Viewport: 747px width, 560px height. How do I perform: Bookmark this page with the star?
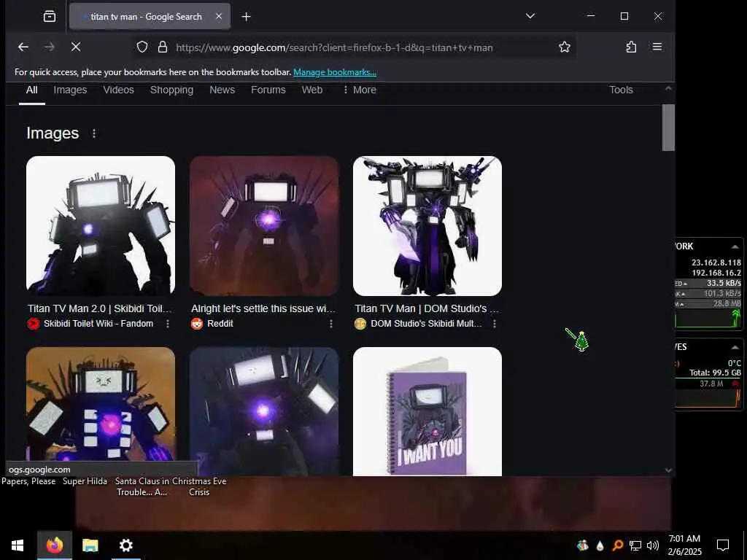565,47
